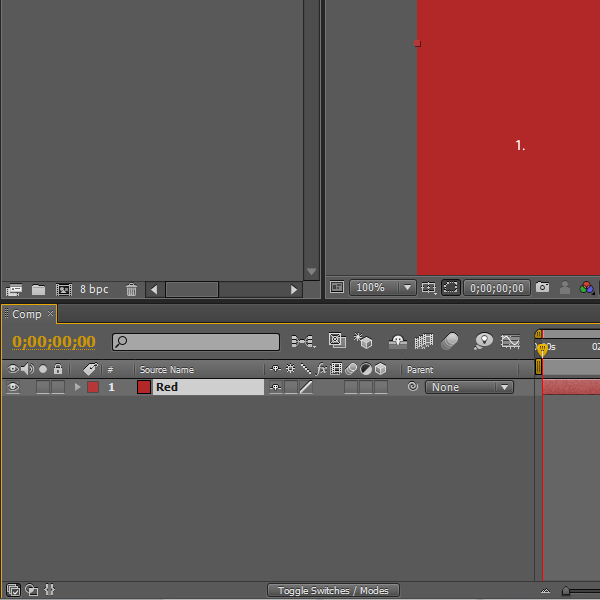This screenshot has height=600, width=600.
Task: Click the Frame Blending column header
Action: tap(336, 369)
